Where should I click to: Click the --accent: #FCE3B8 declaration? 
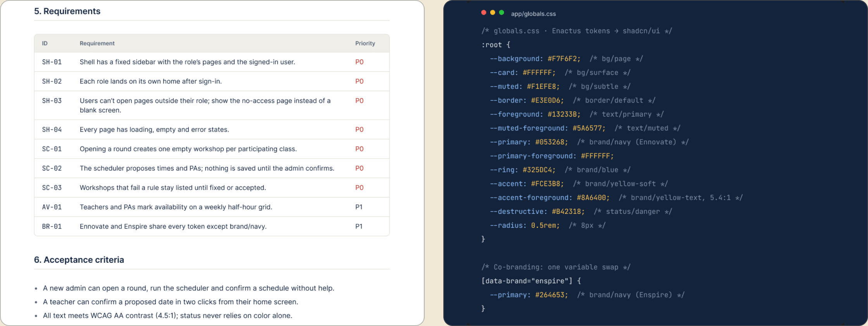pyautogui.click(x=527, y=184)
